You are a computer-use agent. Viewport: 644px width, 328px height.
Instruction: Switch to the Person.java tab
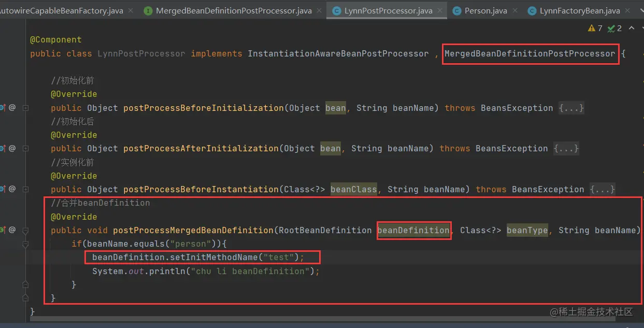point(485,10)
